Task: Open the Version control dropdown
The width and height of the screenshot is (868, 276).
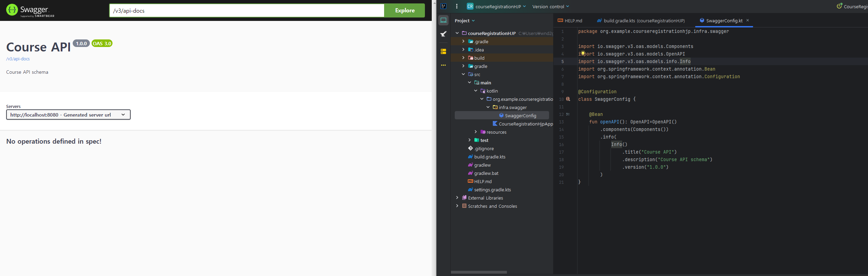Action: pyautogui.click(x=550, y=7)
